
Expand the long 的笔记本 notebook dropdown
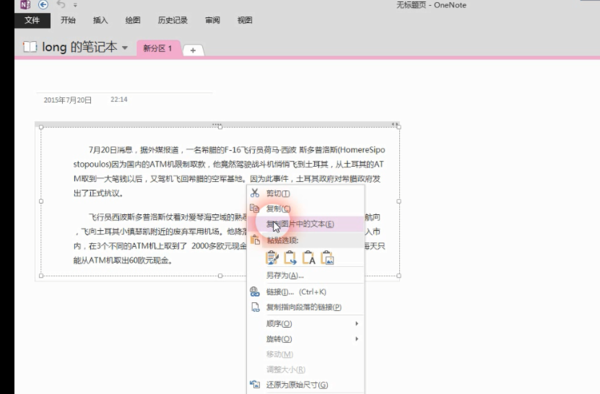point(125,48)
